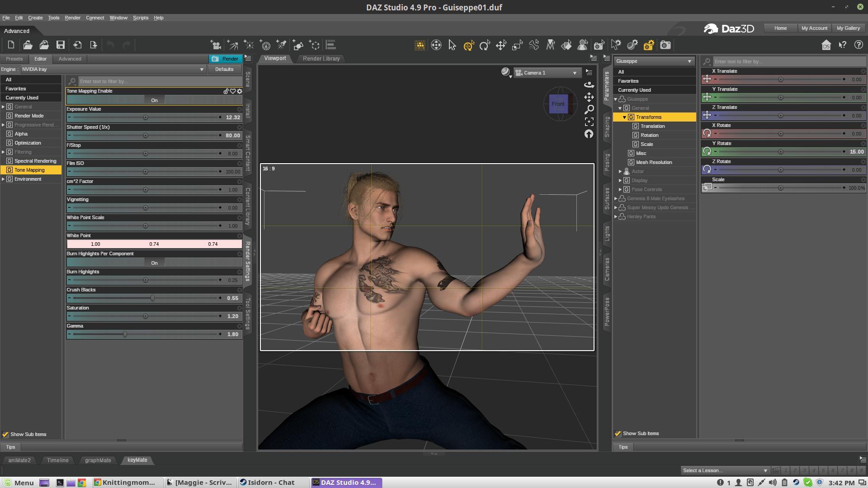Create a new spotlight from the toolbar

(x=282, y=45)
